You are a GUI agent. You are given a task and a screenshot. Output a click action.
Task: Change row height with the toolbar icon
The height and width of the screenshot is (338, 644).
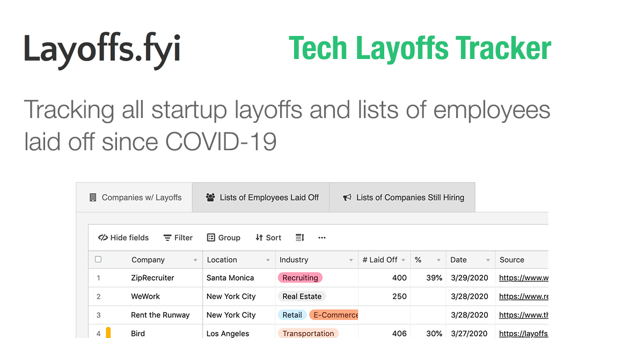point(300,238)
